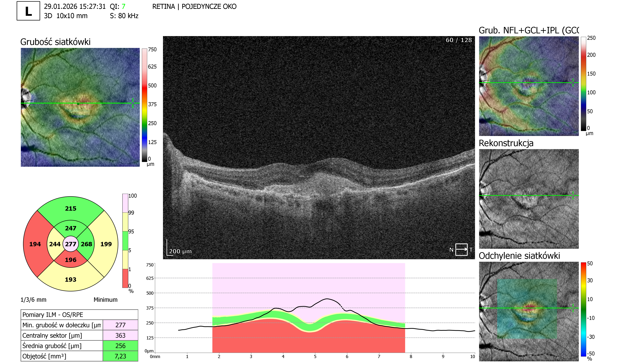620x364 pixels.
Task: Click the 1/3/6 mm grid size label
Action: coord(33,300)
